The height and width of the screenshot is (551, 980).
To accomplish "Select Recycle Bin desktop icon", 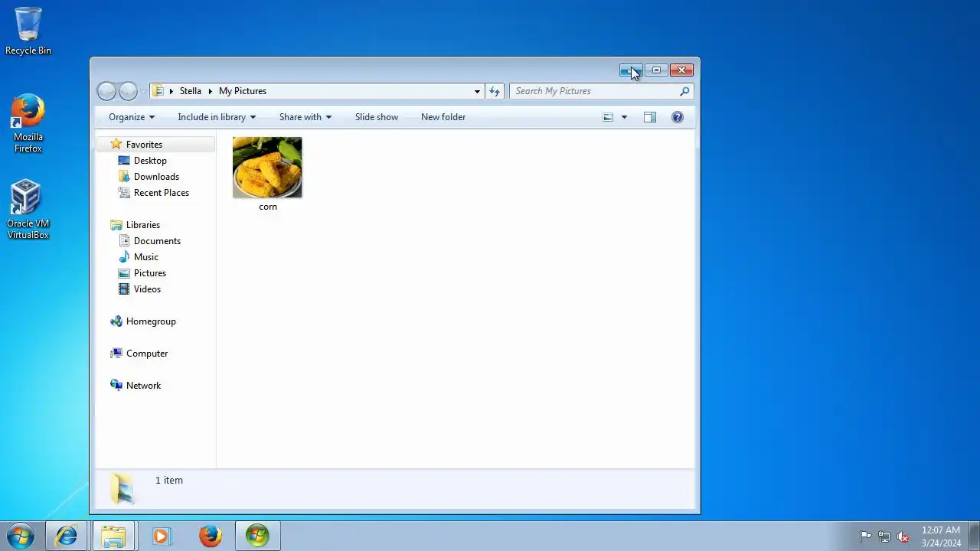I will 28,31.
